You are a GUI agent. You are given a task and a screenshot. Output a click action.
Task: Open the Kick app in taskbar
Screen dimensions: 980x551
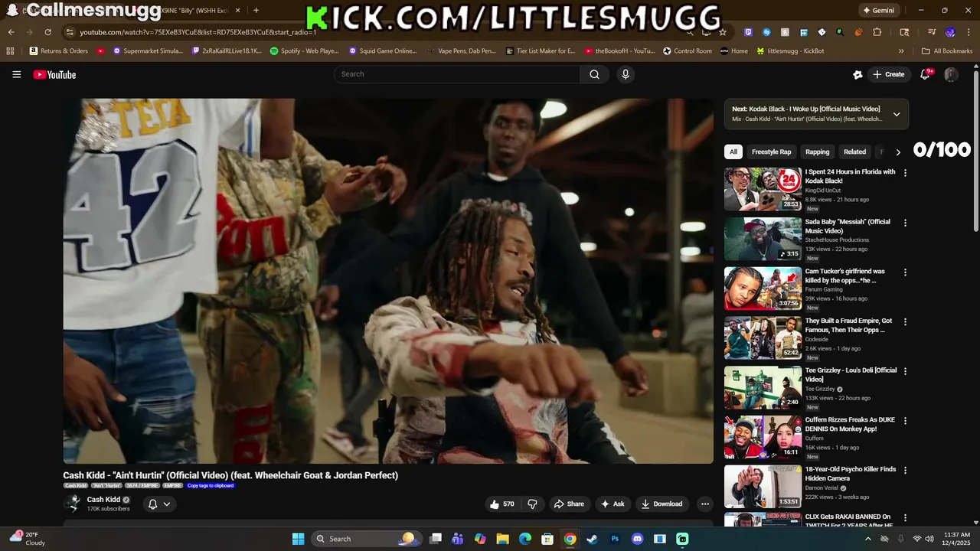(x=682, y=539)
